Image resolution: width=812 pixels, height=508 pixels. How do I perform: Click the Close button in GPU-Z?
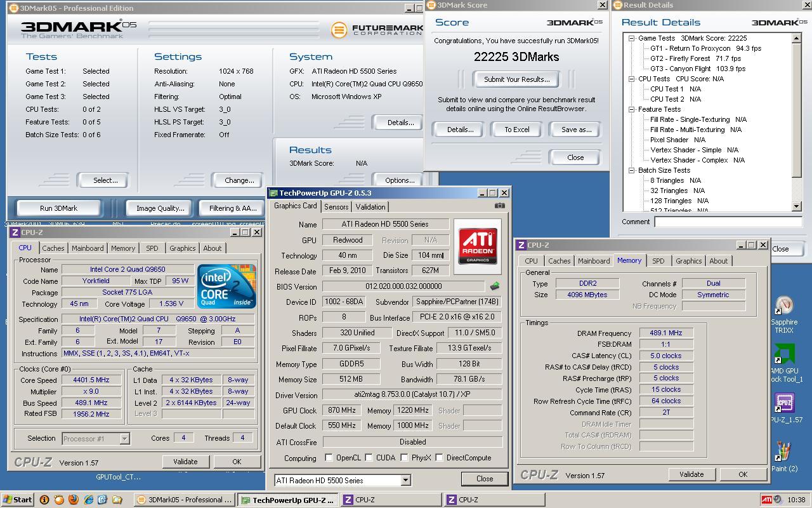point(485,479)
